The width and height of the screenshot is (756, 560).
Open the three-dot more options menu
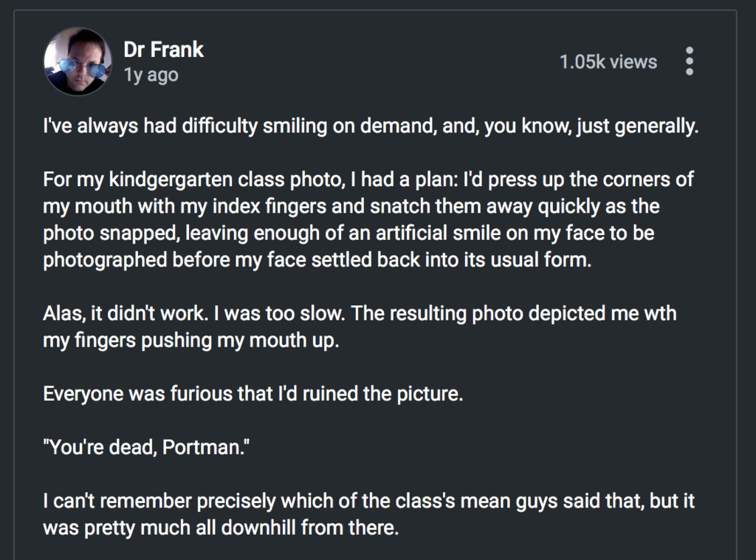(x=689, y=62)
